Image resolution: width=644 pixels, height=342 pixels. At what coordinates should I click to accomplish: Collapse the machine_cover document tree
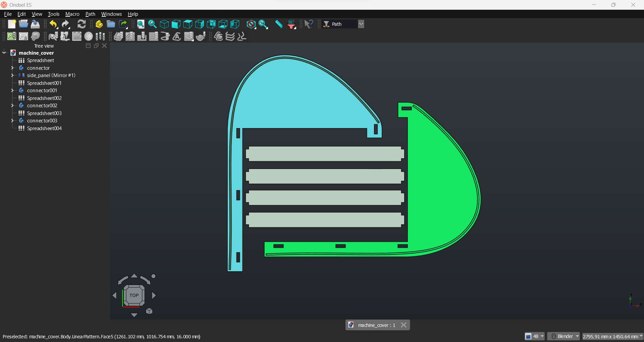4,53
